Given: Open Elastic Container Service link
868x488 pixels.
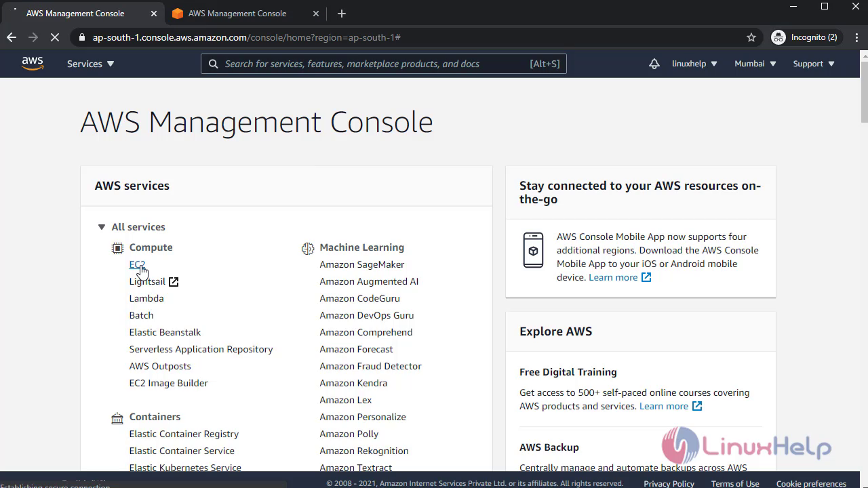Looking at the screenshot, I should click(182, 451).
